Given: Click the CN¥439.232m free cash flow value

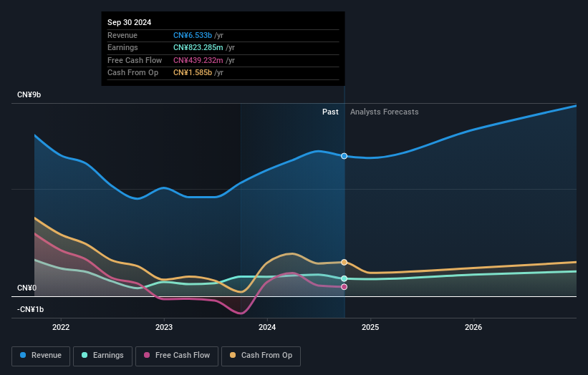Looking at the screenshot, I should pyautogui.click(x=198, y=60).
